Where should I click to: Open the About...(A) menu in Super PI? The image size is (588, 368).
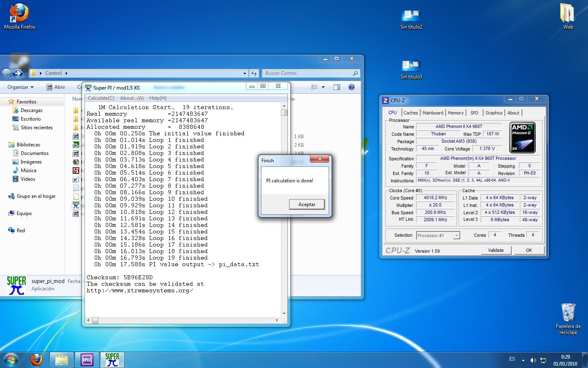pyautogui.click(x=131, y=98)
